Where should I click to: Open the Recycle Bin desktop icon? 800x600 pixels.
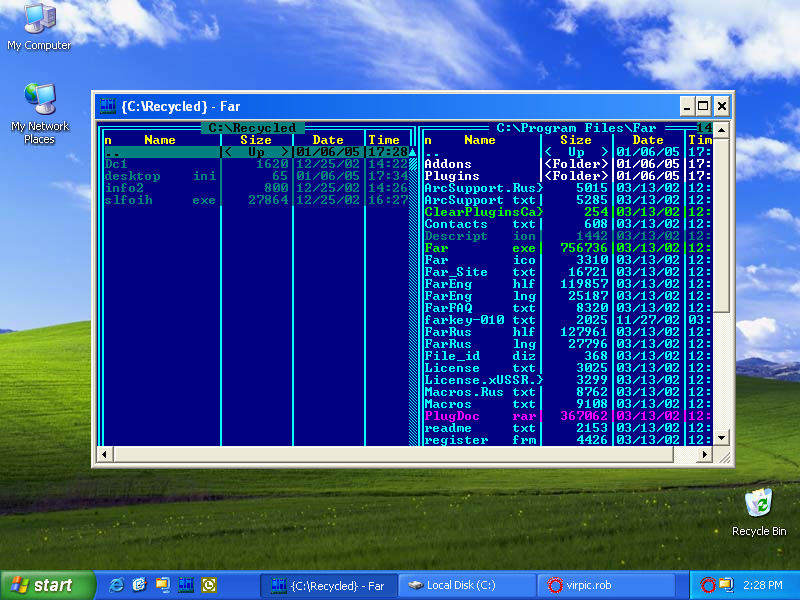[759, 512]
